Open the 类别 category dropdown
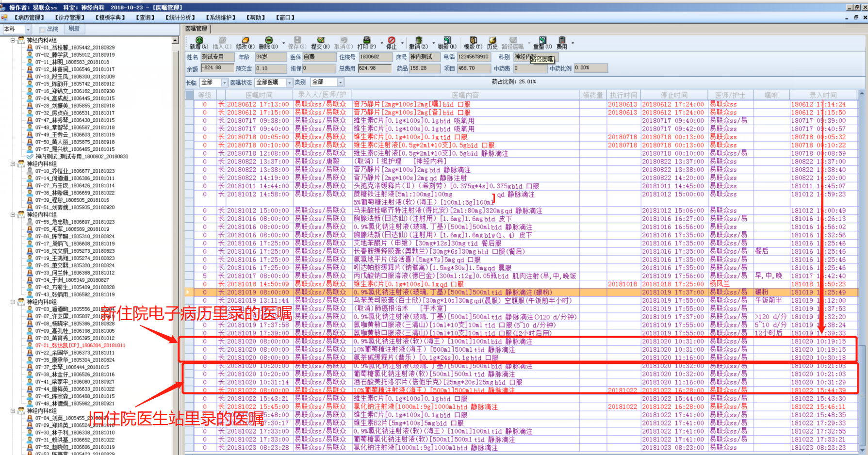Screen dimensions: 868x455 341,83
